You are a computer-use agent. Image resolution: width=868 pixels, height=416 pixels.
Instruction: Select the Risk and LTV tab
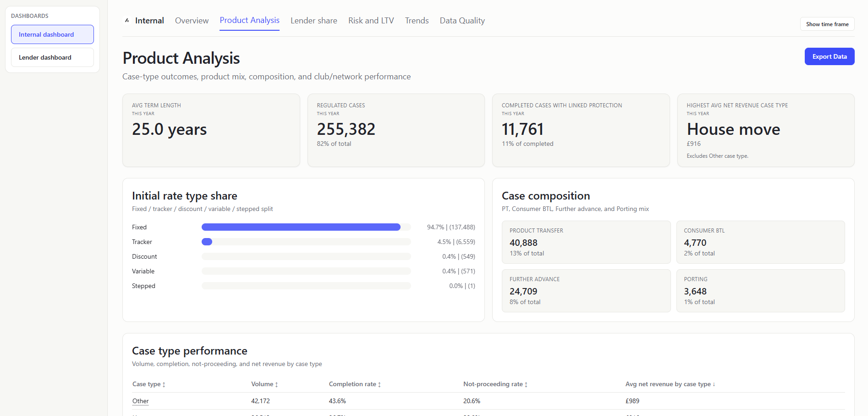(x=371, y=20)
